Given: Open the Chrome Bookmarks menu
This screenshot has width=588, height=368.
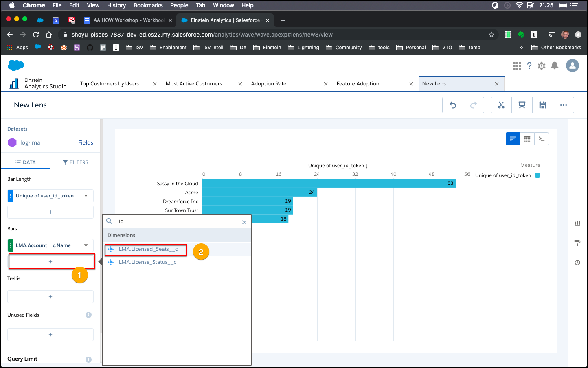Looking at the screenshot, I should tap(148, 5).
